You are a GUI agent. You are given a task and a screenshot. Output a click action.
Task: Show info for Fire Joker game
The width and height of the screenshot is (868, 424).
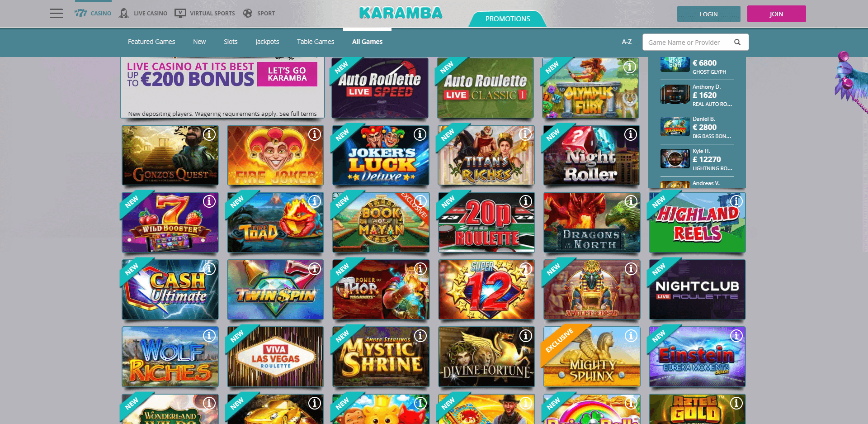(x=315, y=134)
